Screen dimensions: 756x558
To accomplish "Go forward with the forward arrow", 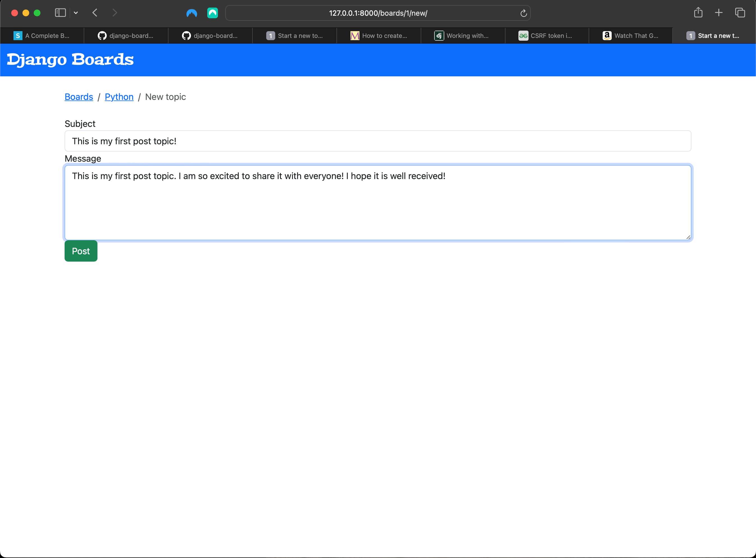I will click(x=115, y=13).
